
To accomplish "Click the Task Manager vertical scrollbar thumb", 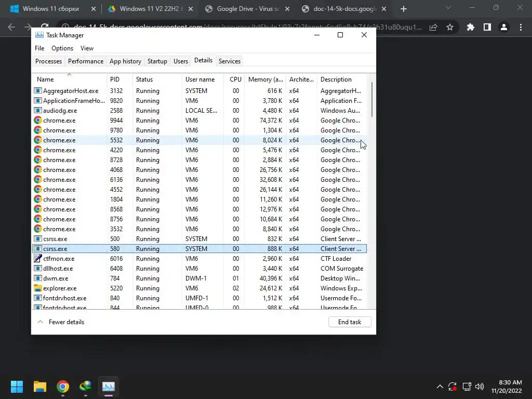I will (x=372, y=99).
